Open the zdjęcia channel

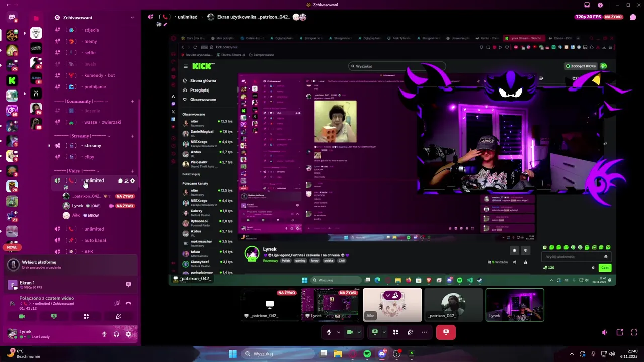point(95,30)
